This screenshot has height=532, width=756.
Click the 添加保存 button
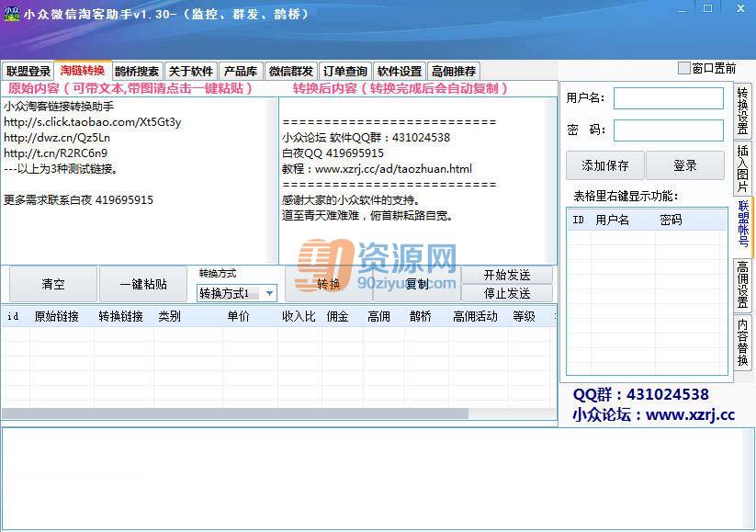pos(605,165)
